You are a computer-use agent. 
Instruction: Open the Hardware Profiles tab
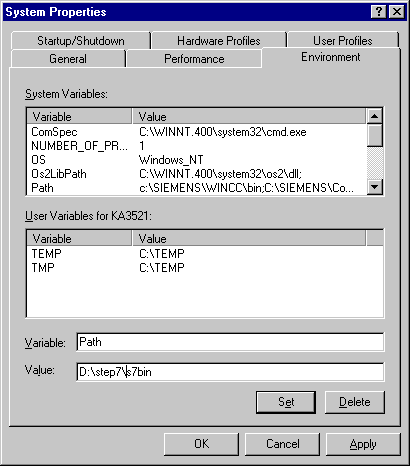(219, 41)
